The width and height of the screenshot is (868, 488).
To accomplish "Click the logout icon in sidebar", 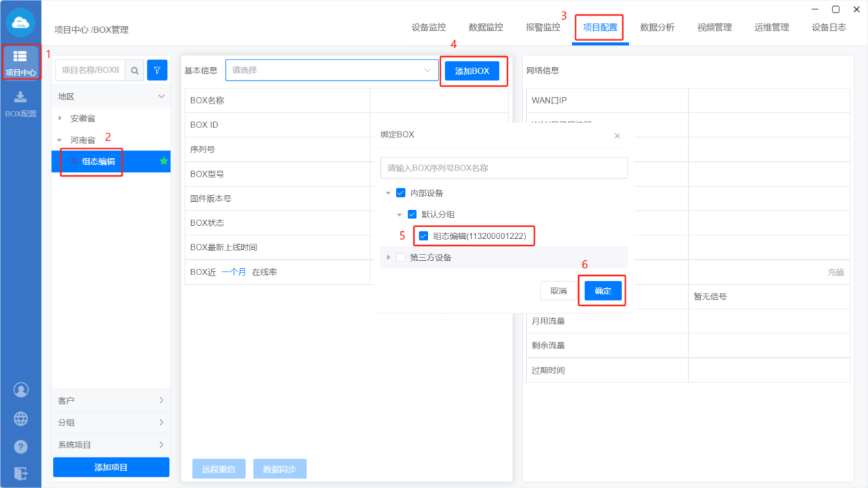I will [21, 473].
